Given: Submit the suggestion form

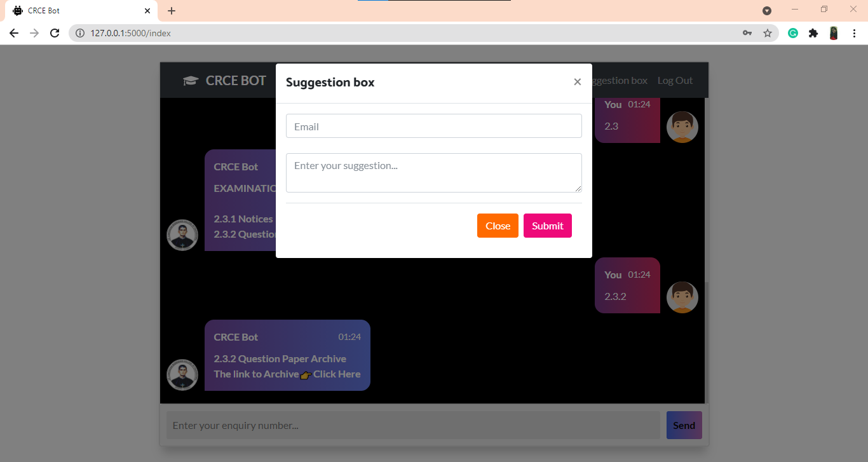Looking at the screenshot, I should coord(547,225).
